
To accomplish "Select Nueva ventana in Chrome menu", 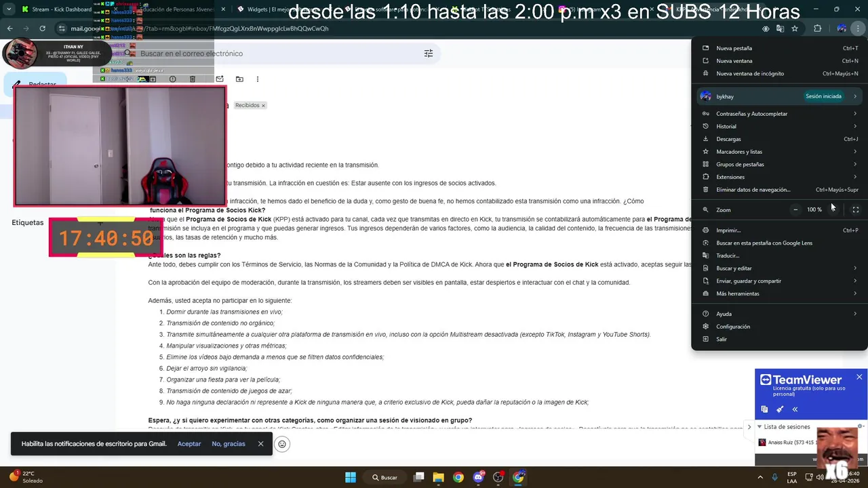I will coord(780,61).
